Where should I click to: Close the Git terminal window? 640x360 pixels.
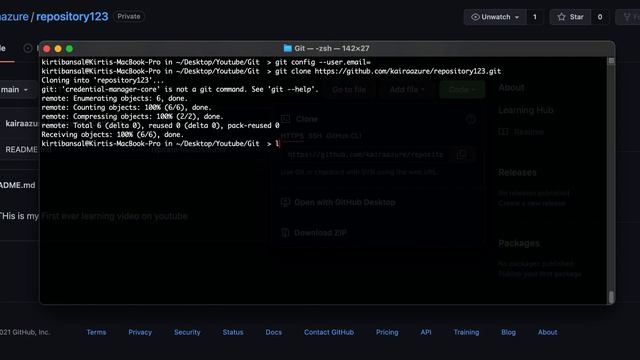tap(47, 49)
